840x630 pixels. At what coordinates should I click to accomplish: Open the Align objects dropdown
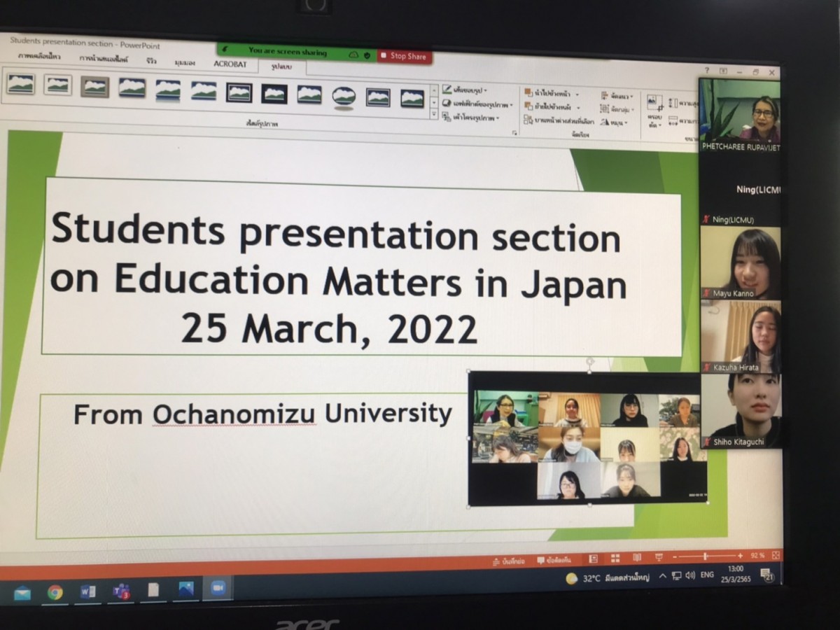[617, 96]
